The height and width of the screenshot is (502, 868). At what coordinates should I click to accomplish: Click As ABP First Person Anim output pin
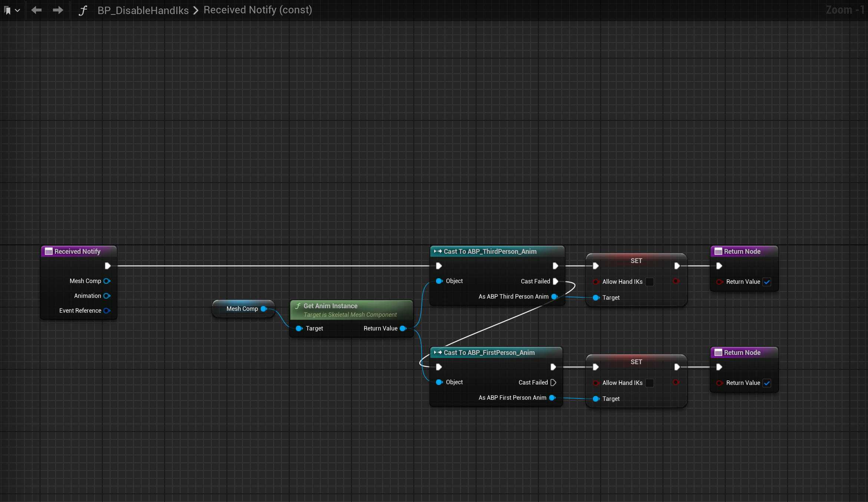(552, 398)
